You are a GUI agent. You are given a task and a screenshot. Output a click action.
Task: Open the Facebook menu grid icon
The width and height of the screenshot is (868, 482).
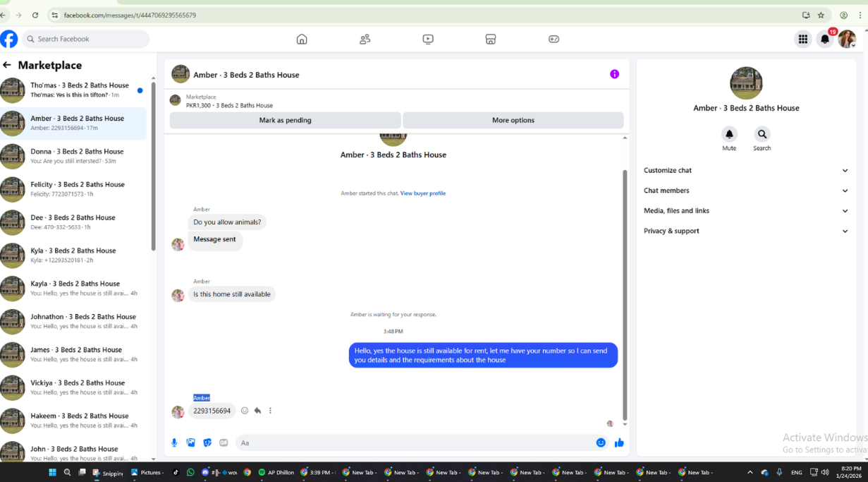[x=802, y=40]
